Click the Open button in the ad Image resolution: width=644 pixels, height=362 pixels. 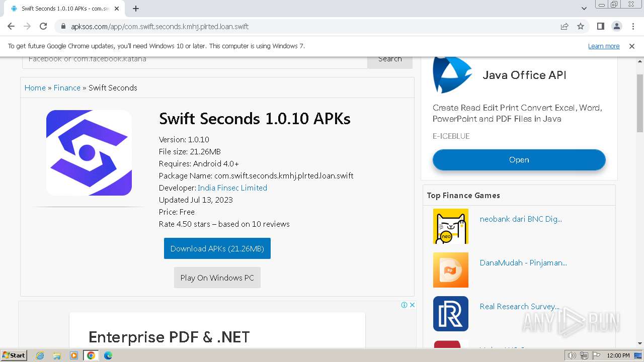[519, 160]
